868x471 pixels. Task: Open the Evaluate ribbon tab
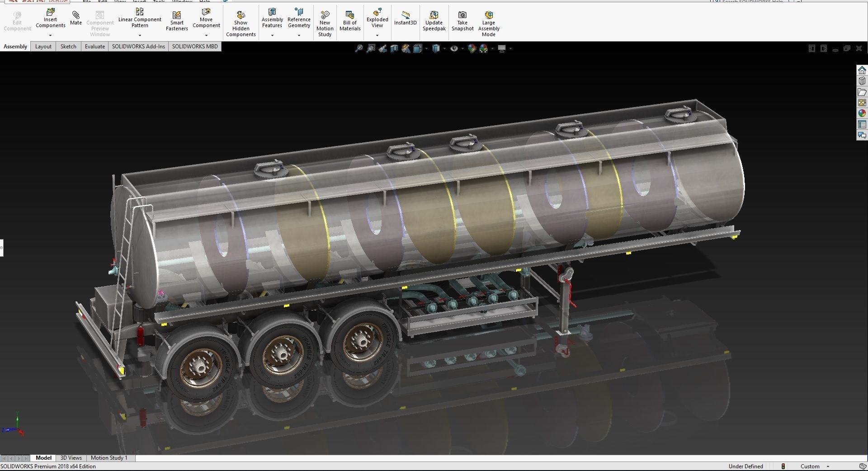pyautogui.click(x=95, y=47)
